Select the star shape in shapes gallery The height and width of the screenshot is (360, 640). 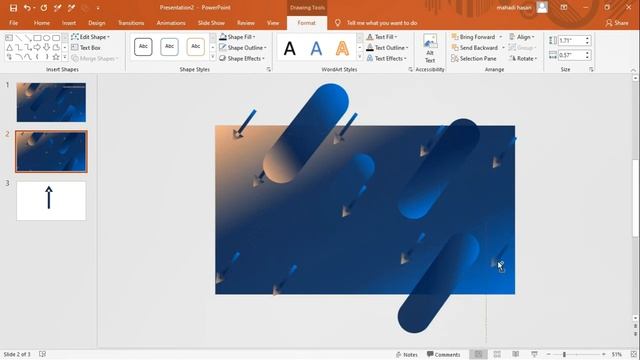[x=56, y=57]
